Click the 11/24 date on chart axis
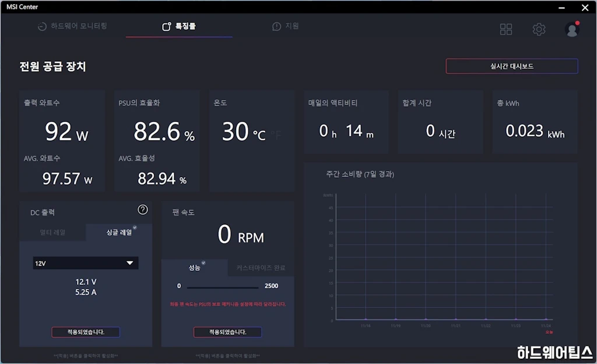597x364 pixels. (x=546, y=326)
